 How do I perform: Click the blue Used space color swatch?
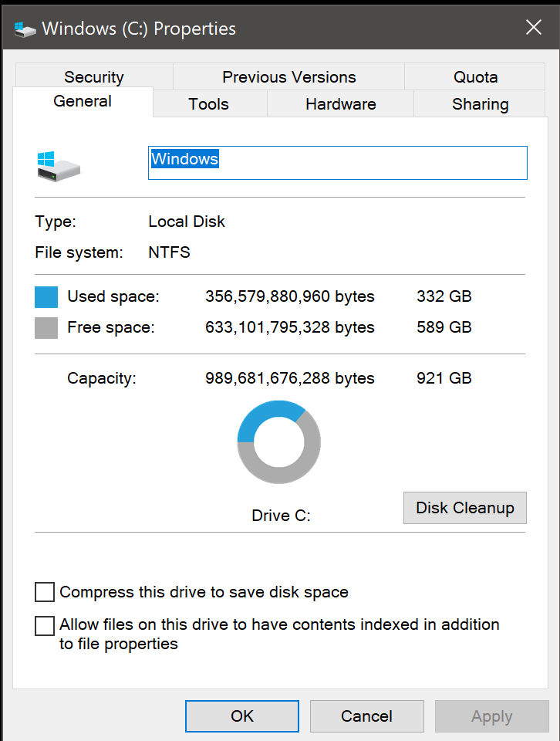pos(46,296)
